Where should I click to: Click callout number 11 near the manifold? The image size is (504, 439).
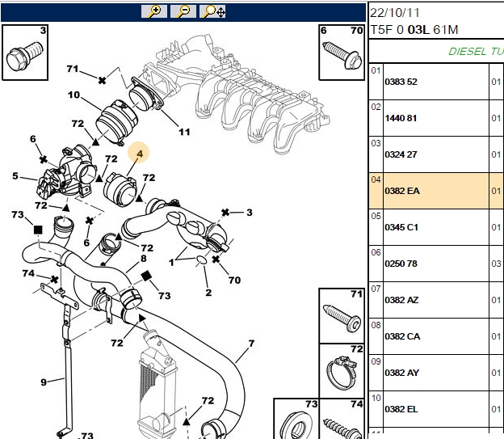(184, 132)
